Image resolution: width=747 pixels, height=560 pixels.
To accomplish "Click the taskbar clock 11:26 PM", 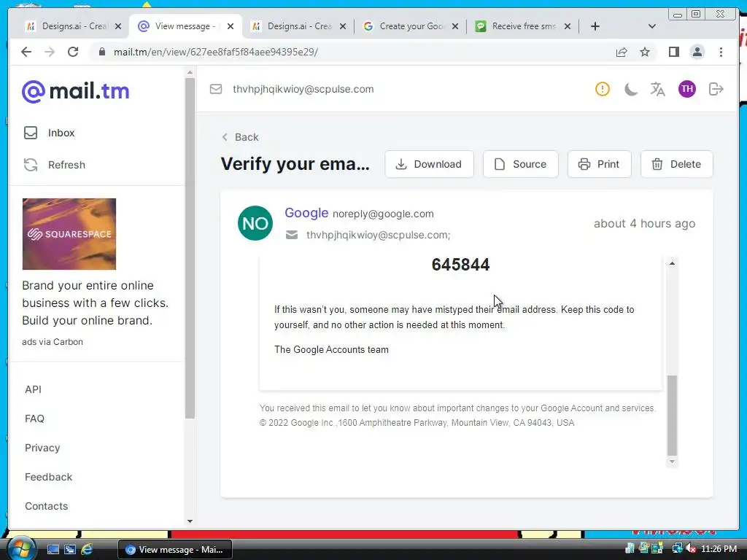I will click(719, 549).
